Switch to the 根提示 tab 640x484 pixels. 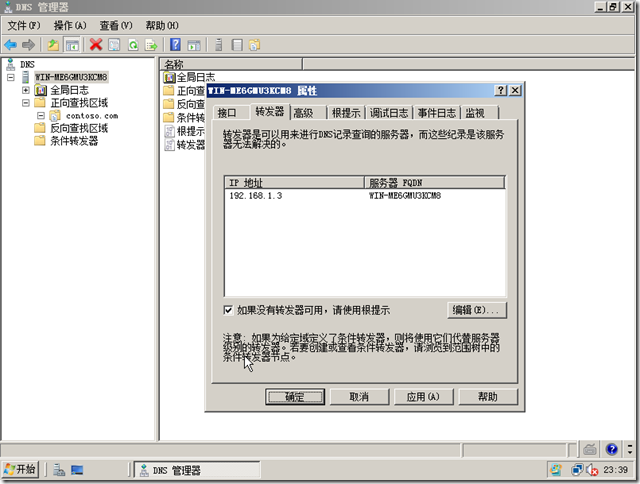346,113
